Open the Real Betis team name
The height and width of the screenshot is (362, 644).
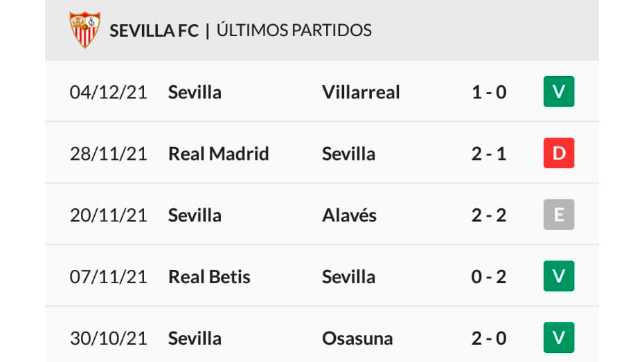point(209,277)
